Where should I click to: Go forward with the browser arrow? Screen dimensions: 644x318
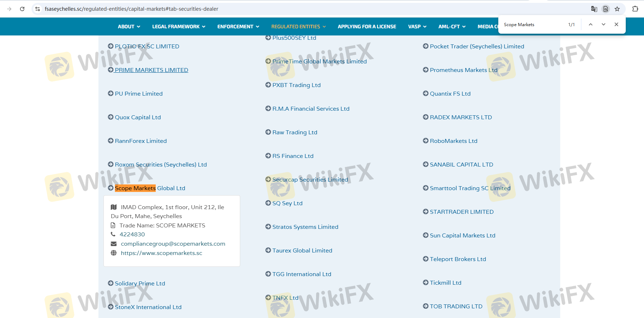pyautogui.click(x=9, y=9)
